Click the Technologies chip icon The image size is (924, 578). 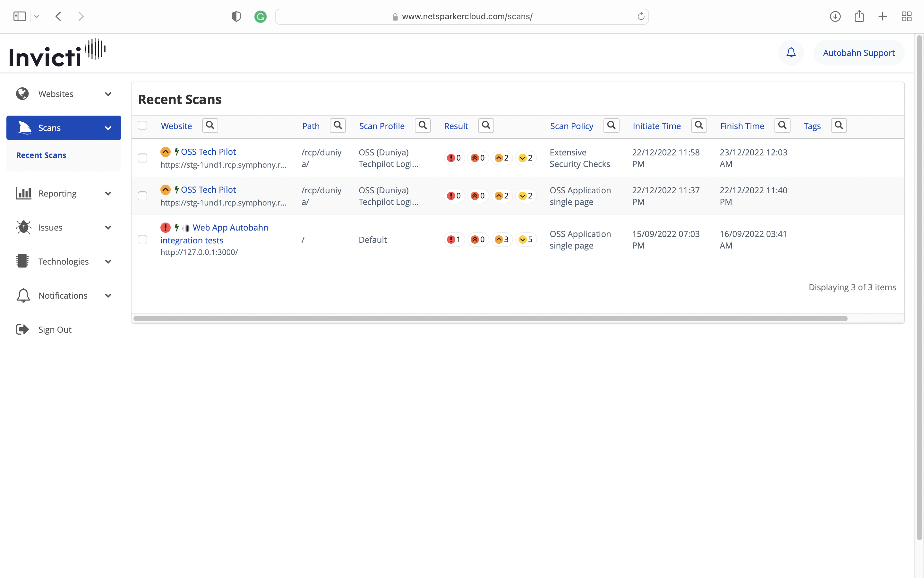pyautogui.click(x=22, y=261)
